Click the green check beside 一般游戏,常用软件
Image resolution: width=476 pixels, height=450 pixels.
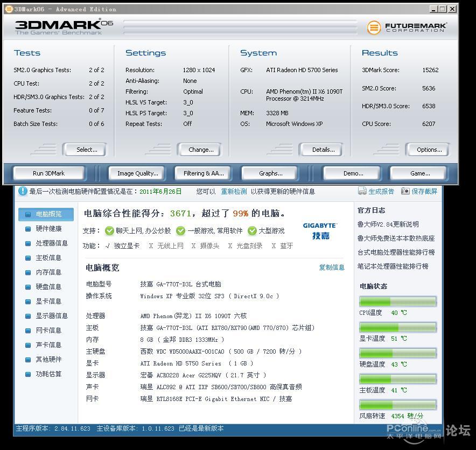pos(180,231)
